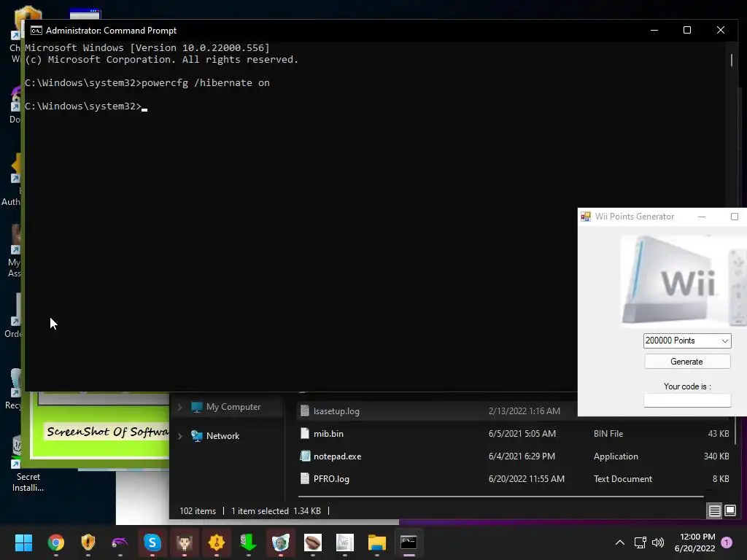
Task: Open Skype from the taskbar
Action: coord(152,542)
